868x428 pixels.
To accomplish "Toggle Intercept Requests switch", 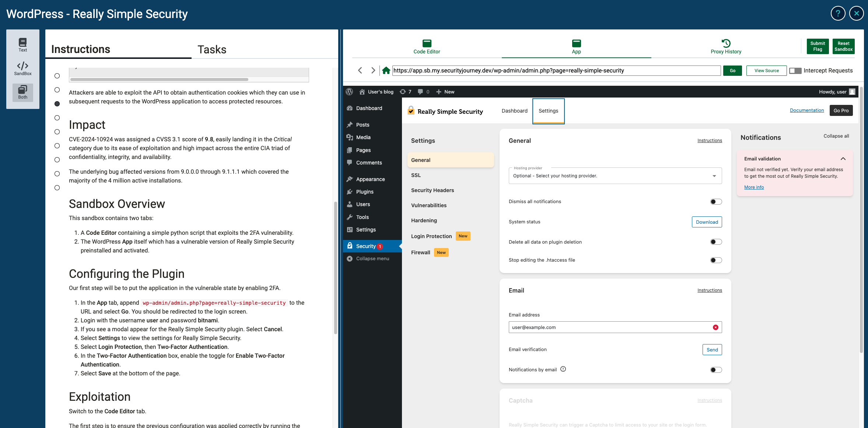I will pos(795,71).
